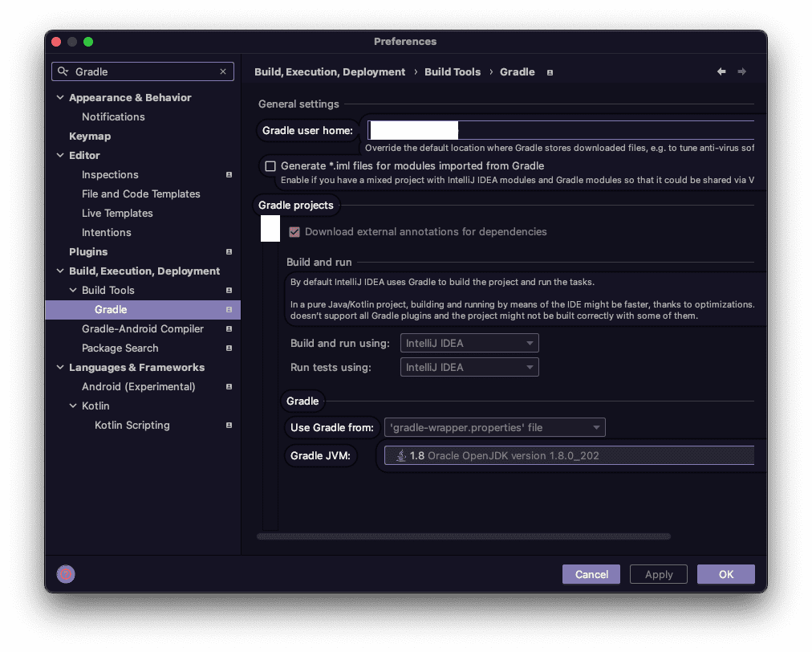Go forward using the right arrow

pyautogui.click(x=741, y=71)
